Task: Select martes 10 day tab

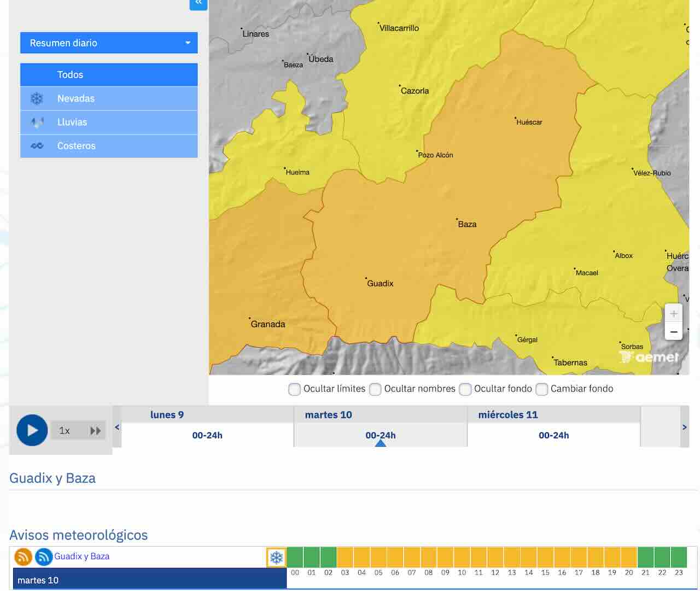Action: click(x=328, y=414)
